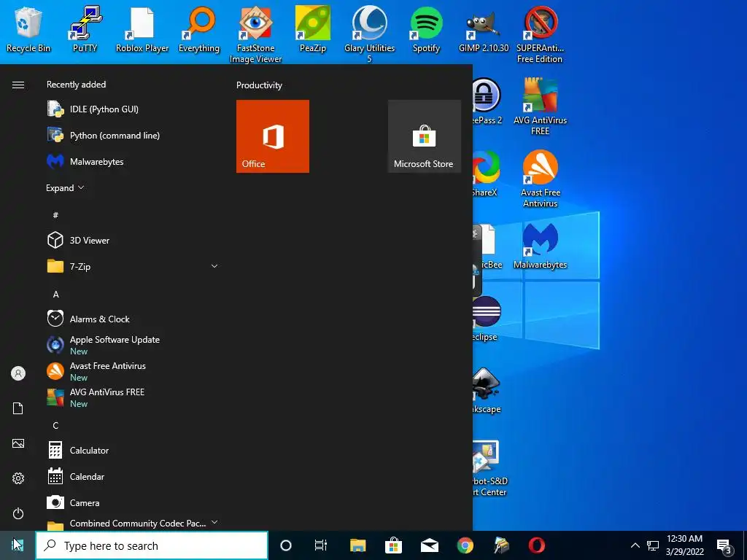This screenshot has width=747, height=560.
Task: Select PeaZip desktop shortcut
Action: pos(312,28)
